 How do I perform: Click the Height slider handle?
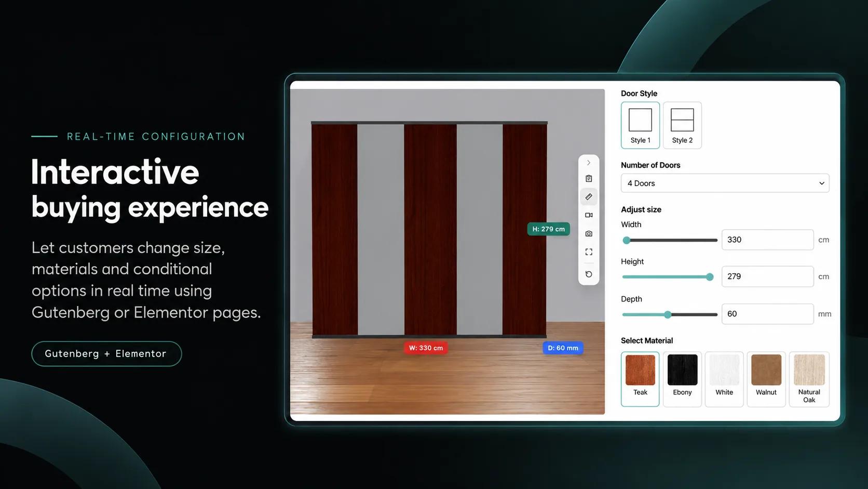click(x=710, y=277)
